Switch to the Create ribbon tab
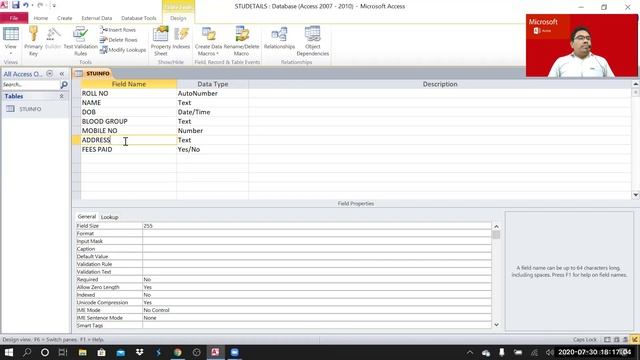The image size is (640, 360). point(64,18)
